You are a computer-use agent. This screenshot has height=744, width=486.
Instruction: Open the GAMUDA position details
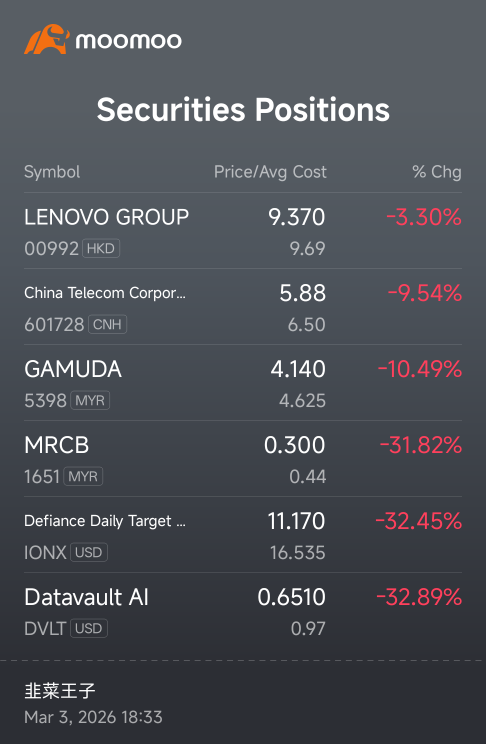pos(243,383)
